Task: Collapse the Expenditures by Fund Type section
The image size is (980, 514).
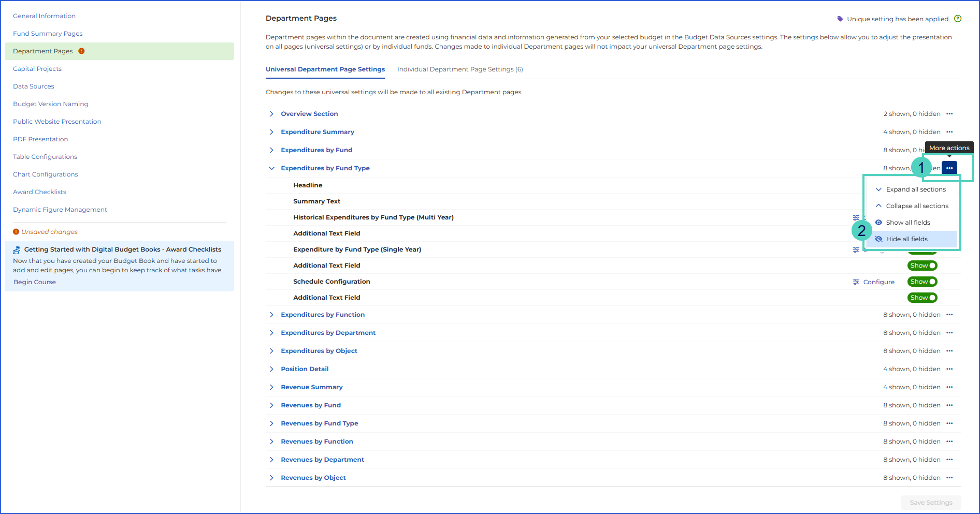Action: point(271,168)
